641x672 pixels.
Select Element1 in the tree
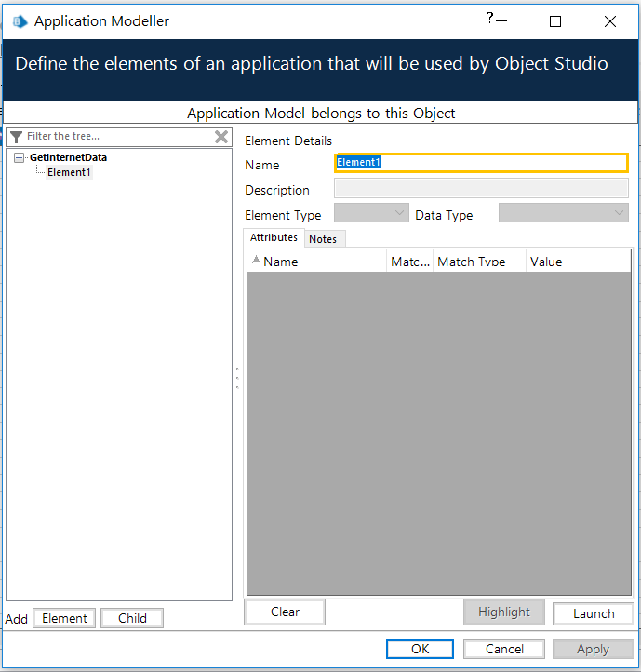pyautogui.click(x=69, y=172)
